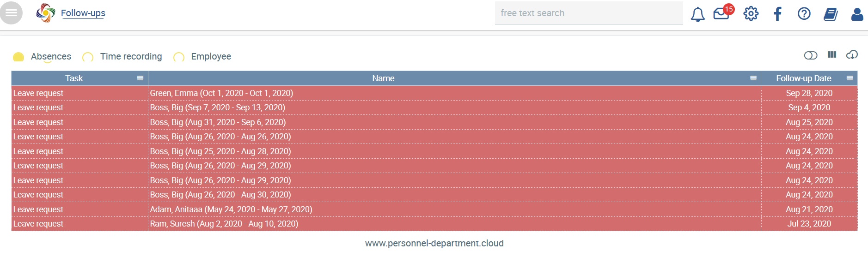The height and width of the screenshot is (263, 868).
Task: Open the user profile icon
Action: tap(857, 14)
